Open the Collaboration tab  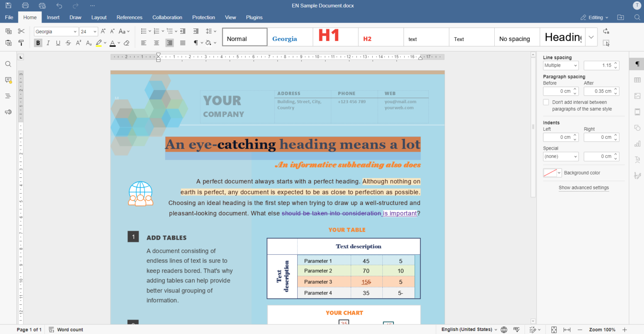click(x=167, y=17)
